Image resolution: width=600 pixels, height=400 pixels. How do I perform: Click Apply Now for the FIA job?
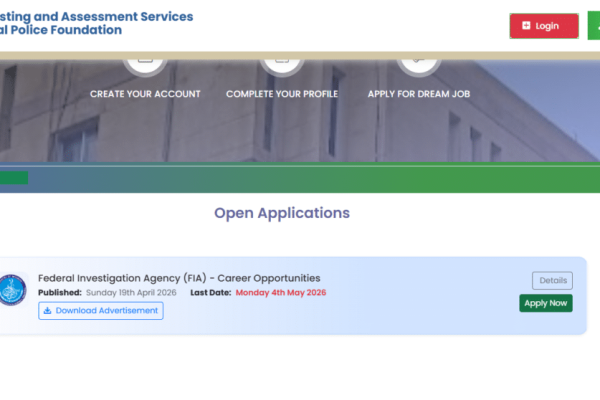click(x=546, y=303)
